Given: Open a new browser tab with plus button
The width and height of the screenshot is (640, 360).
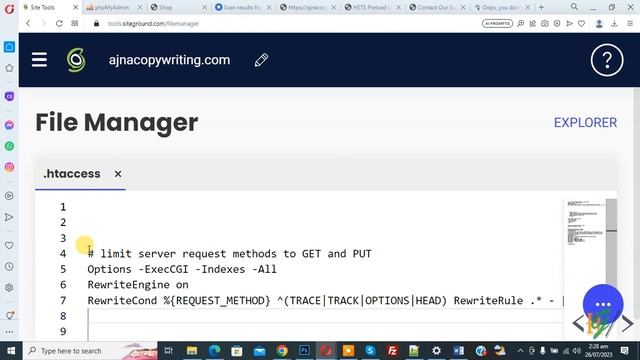Looking at the screenshot, I should pyautogui.click(x=541, y=7).
